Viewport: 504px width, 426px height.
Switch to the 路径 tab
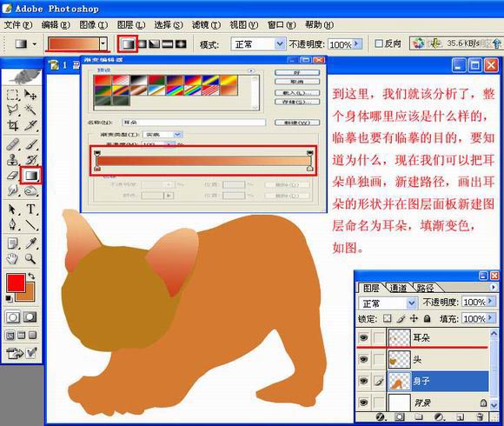425,288
